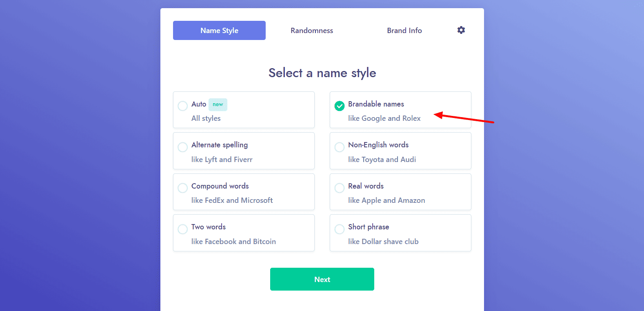
Task: Select the Name Style tab
Action: [219, 31]
